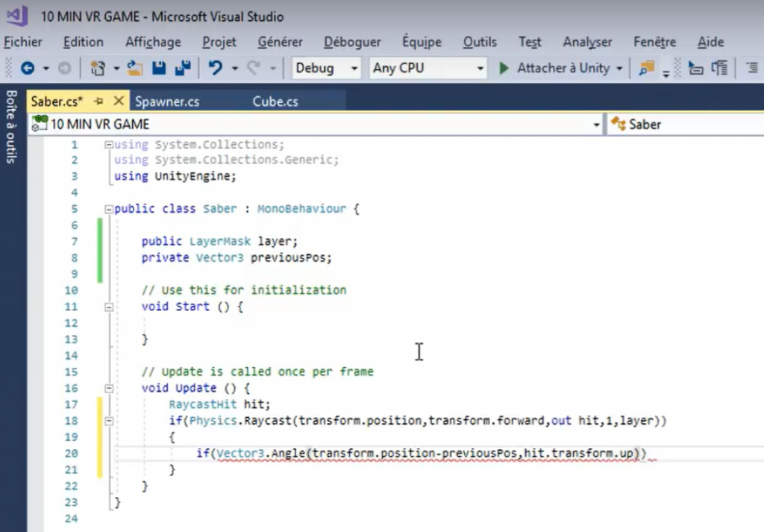This screenshot has width=764, height=532.
Task: Click the navigate forward arrow icon
Action: coord(64,68)
